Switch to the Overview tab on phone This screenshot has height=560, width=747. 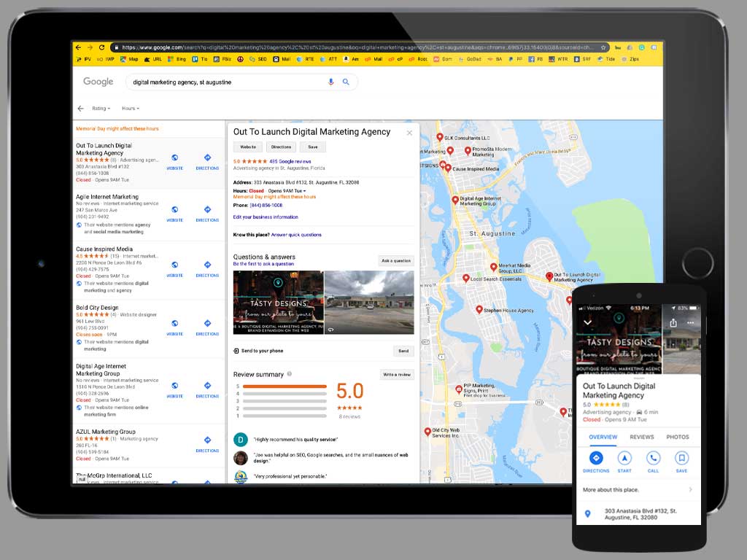tap(603, 437)
